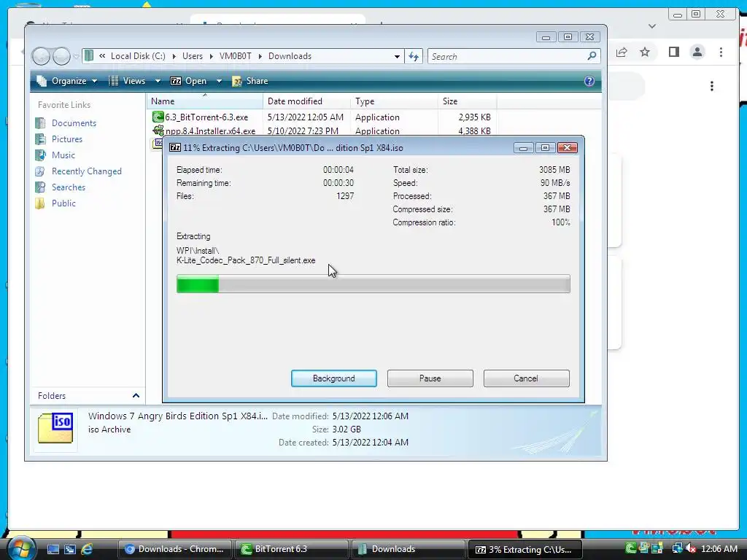Click the taskbar clock 12:06 AM
Screen dimensions: 747x560
(x=719, y=548)
